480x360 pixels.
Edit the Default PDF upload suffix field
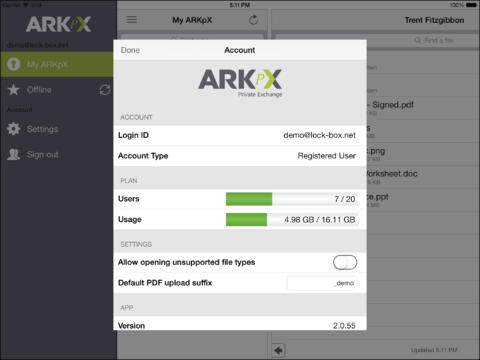[322, 283]
